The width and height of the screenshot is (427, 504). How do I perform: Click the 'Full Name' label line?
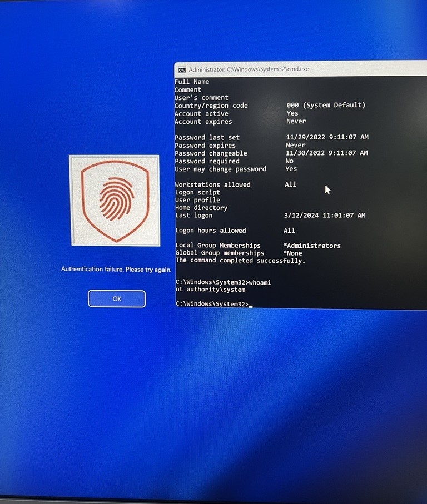pyautogui.click(x=192, y=82)
